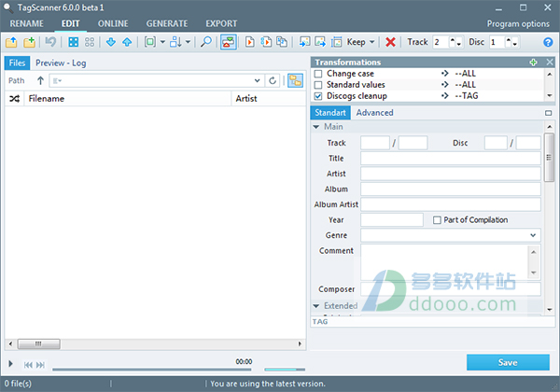Open Program options
The height and width of the screenshot is (392, 560).
(x=518, y=24)
